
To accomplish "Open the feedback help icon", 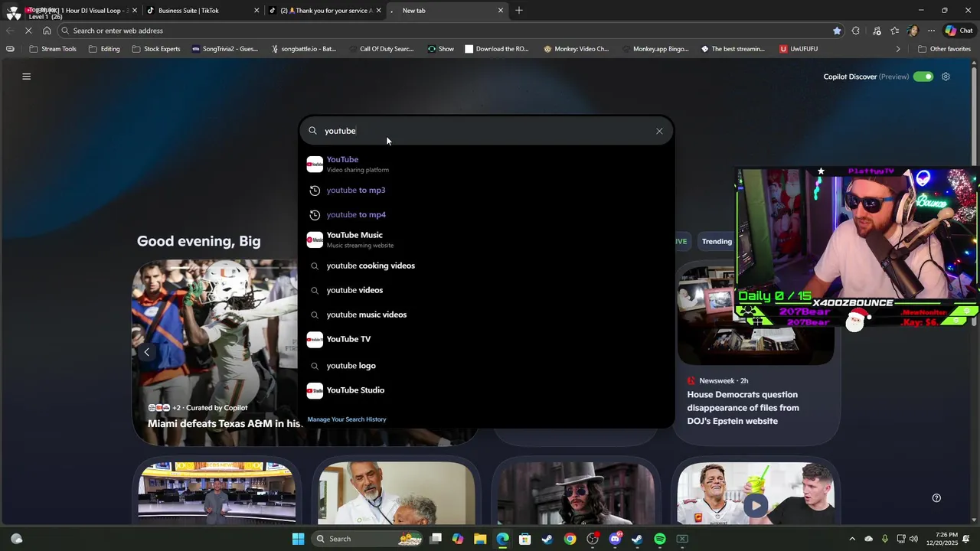I will [936, 498].
